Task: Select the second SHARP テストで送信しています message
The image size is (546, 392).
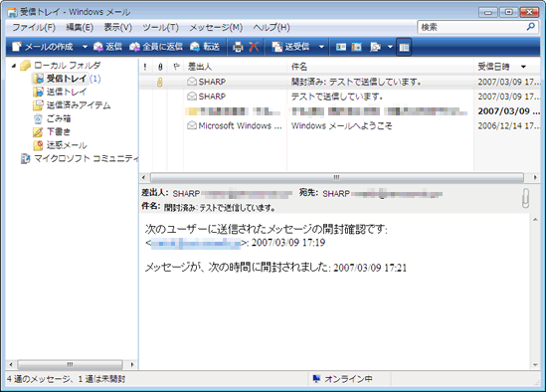Action: (340, 97)
